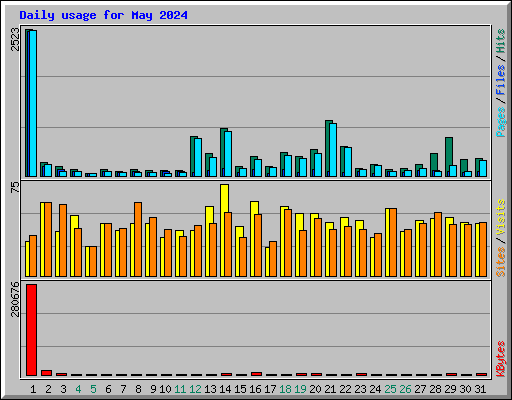This screenshot has width=512, height=400.
Task: Click the 280676 KBytes axis value
Action: pyautogui.click(x=15, y=299)
